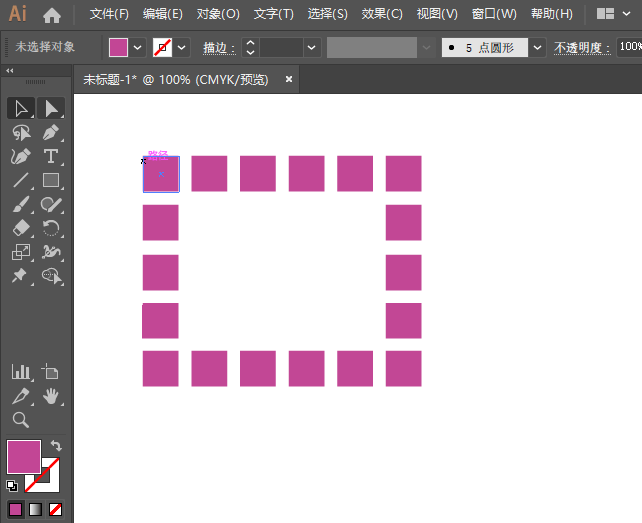
Task: Activate the Zoom magnifier tool
Action: click(x=20, y=420)
